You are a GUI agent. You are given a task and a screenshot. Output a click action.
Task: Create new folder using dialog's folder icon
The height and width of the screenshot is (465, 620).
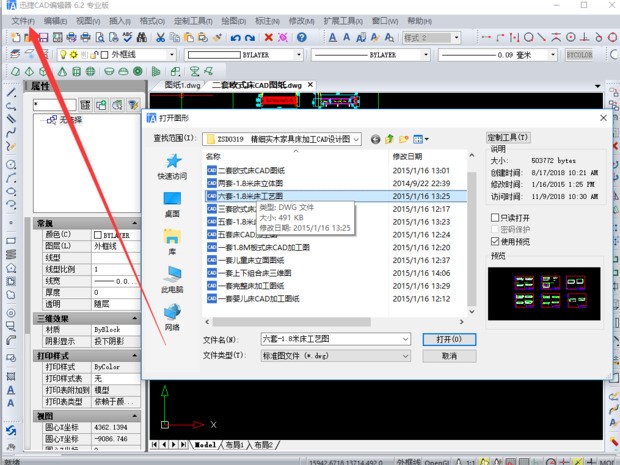(x=403, y=139)
